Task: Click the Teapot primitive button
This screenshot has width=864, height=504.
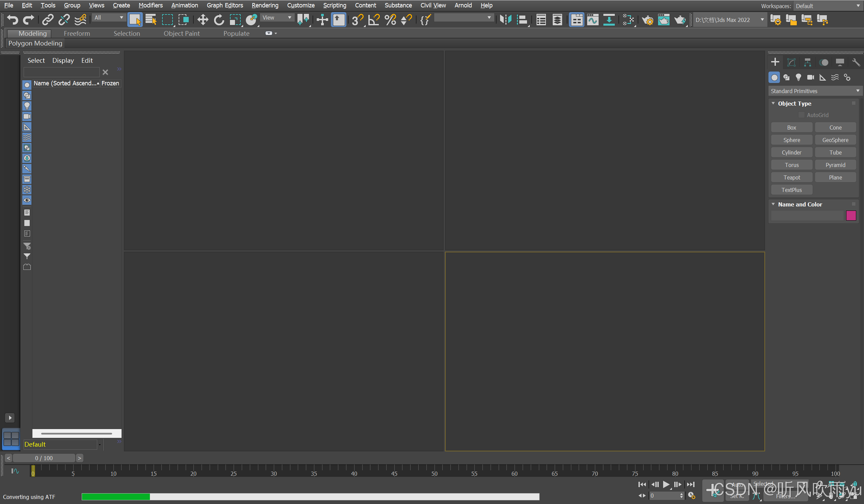Action: click(x=791, y=177)
